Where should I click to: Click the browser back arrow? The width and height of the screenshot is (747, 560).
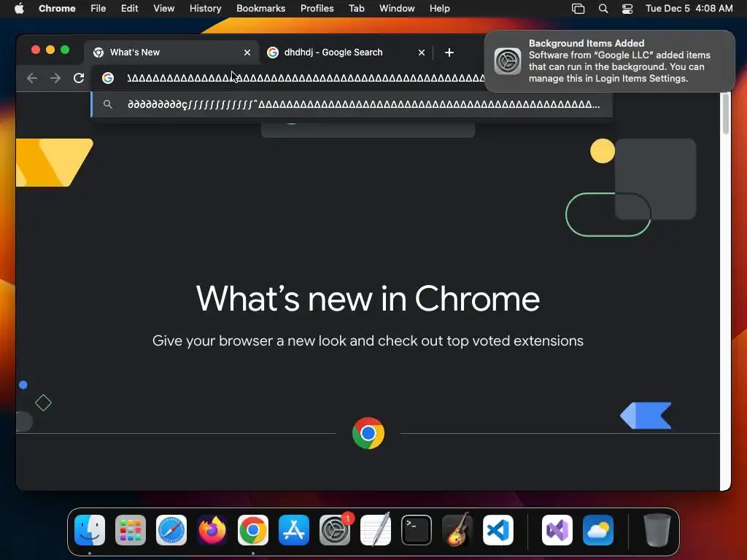(32, 78)
